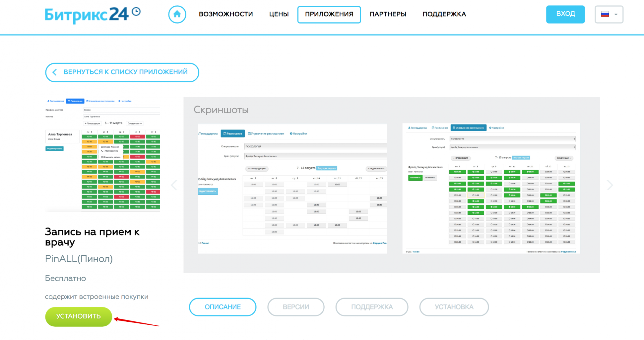Go to the Цены page
Screen dimensions: 644x340
point(279,14)
